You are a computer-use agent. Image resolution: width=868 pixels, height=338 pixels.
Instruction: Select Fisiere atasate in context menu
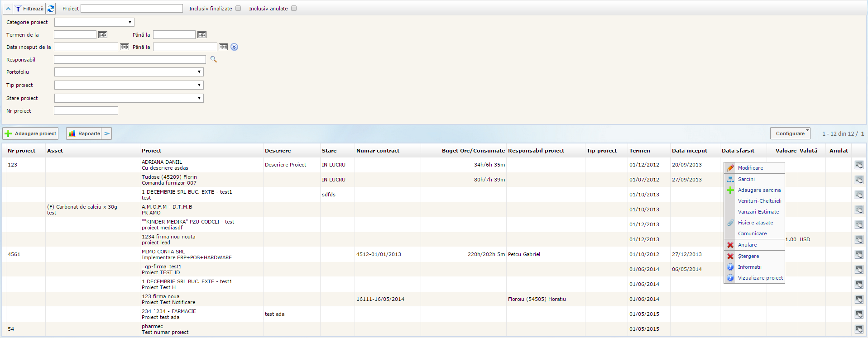pyautogui.click(x=755, y=223)
